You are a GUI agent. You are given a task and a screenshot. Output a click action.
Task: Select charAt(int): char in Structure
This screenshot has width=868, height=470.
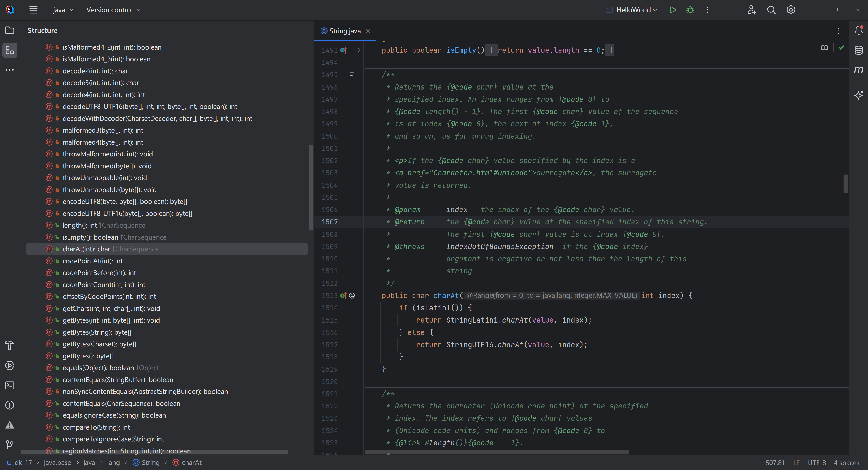point(166,249)
